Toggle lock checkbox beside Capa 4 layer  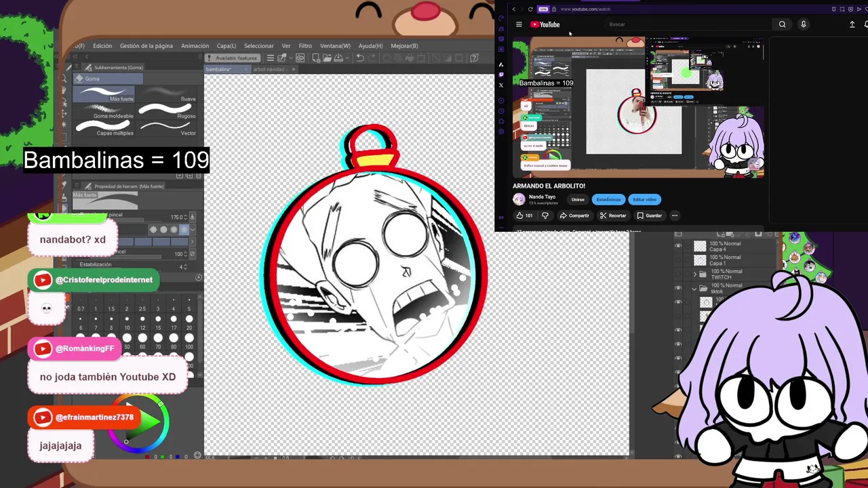click(x=687, y=245)
